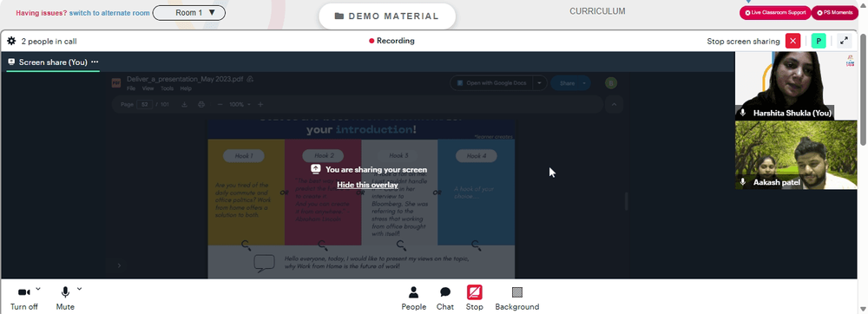Open the Room 1 dropdown
This screenshot has height=314, width=868.
click(x=188, y=13)
